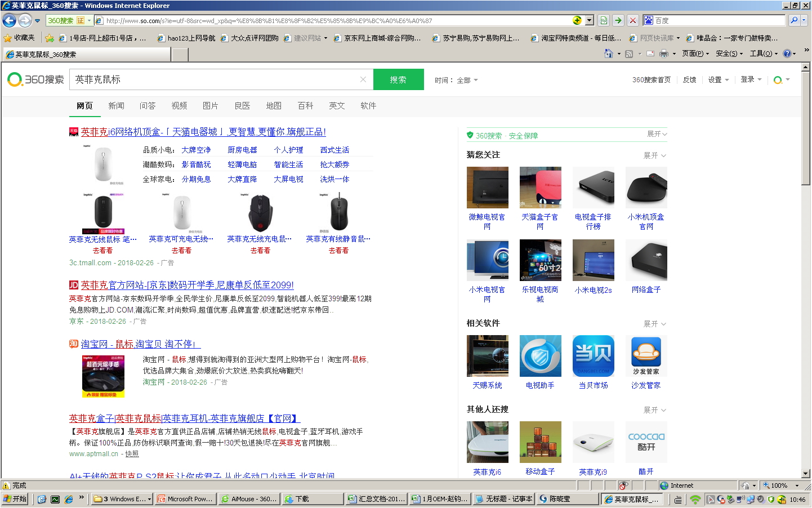The image size is (812, 508).
Task: Open the 时间: 全部 filter dropdown
Action: (x=456, y=80)
